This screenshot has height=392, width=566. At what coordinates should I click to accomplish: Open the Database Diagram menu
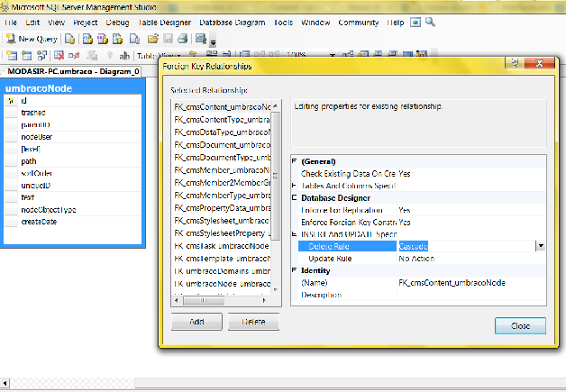pyautogui.click(x=233, y=23)
